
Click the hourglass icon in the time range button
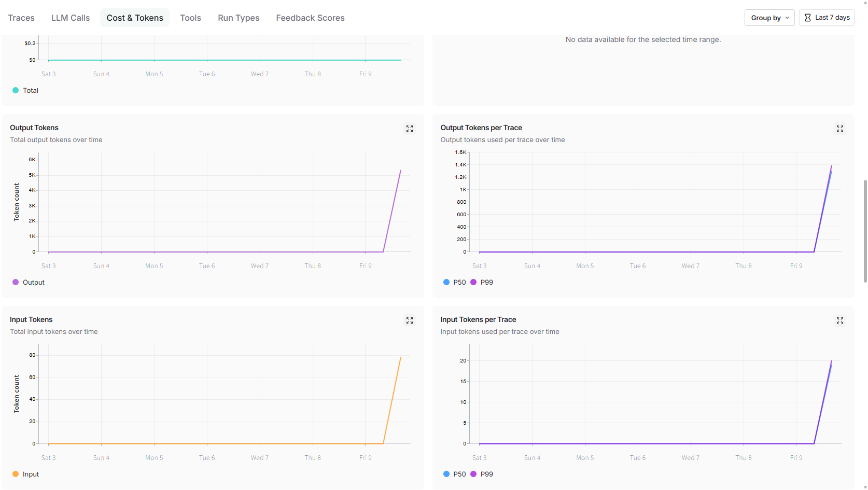pos(808,18)
